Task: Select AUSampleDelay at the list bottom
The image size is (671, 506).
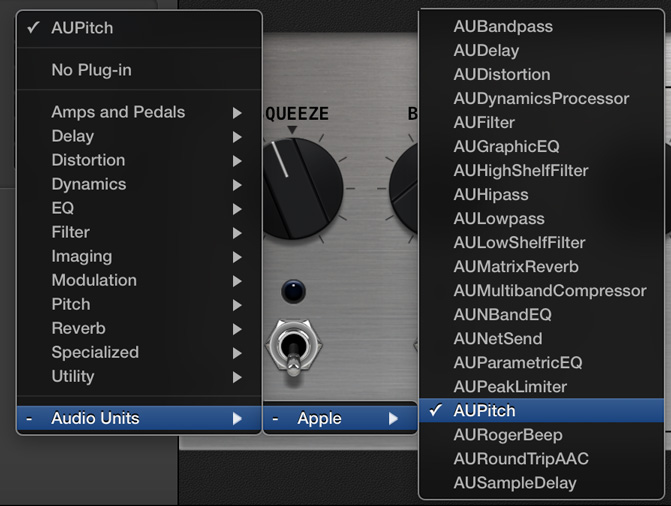Action: click(x=541, y=483)
